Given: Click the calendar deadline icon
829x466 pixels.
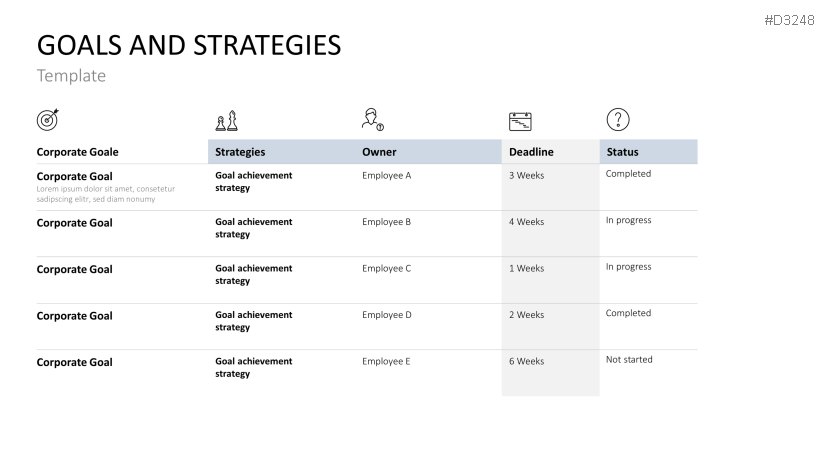Looking at the screenshot, I should click(x=520, y=122).
